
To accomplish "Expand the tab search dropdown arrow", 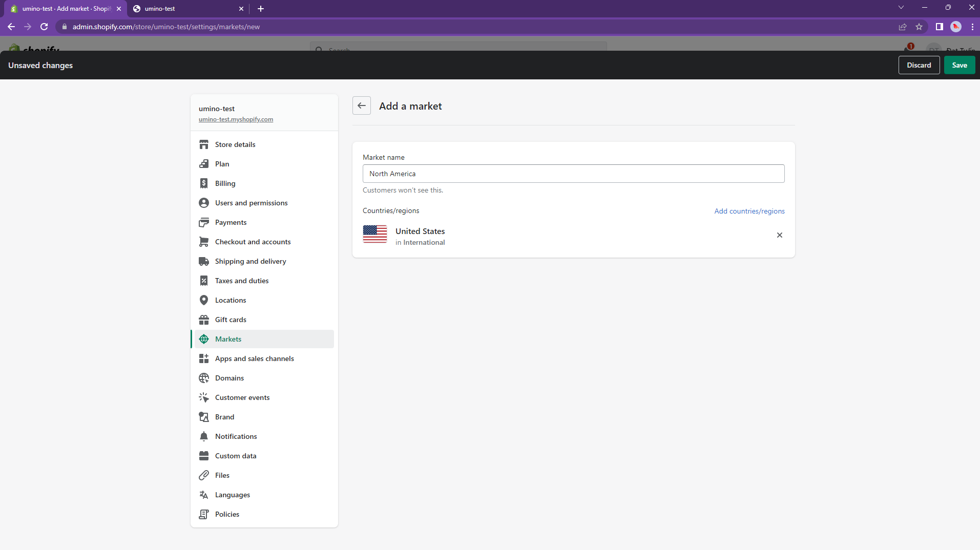I will click(x=901, y=8).
